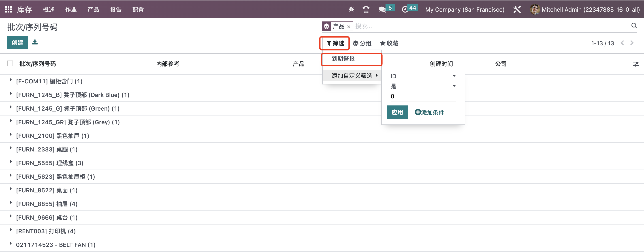Collapse 添加自定义筛选 submenu
Image resolution: width=644 pixels, height=252 pixels.
352,76
